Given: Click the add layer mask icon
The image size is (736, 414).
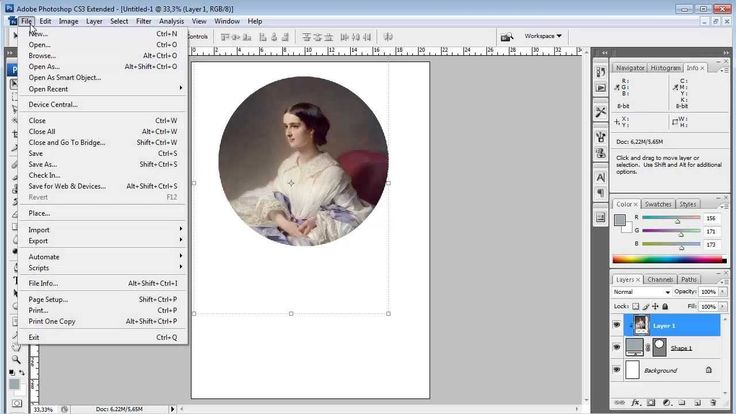Looking at the screenshot, I should tap(651, 403).
